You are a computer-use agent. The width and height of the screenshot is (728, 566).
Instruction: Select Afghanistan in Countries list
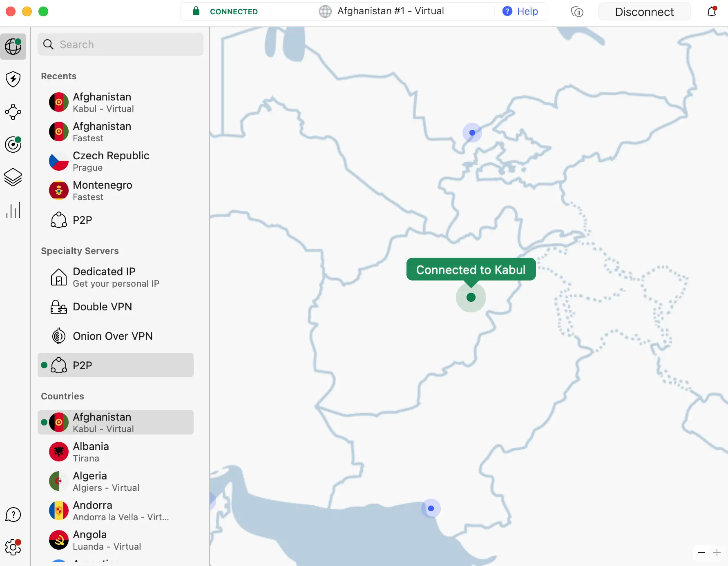pos(116,422)
